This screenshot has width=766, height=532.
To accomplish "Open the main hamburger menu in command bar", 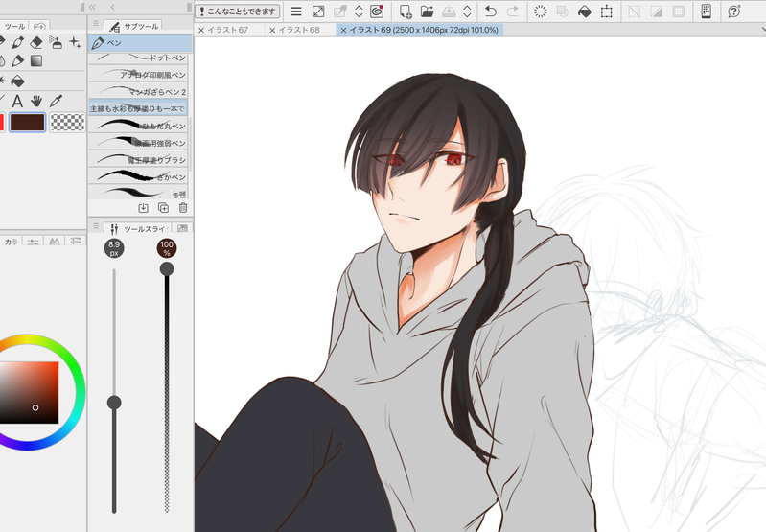I will tap(296, 12).
